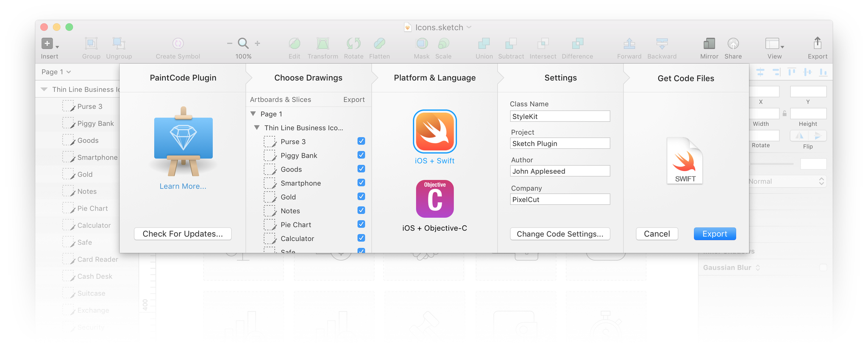The image size is (868, 364).
Task: Select the Rotate tool icon
Action: point(353,44)
